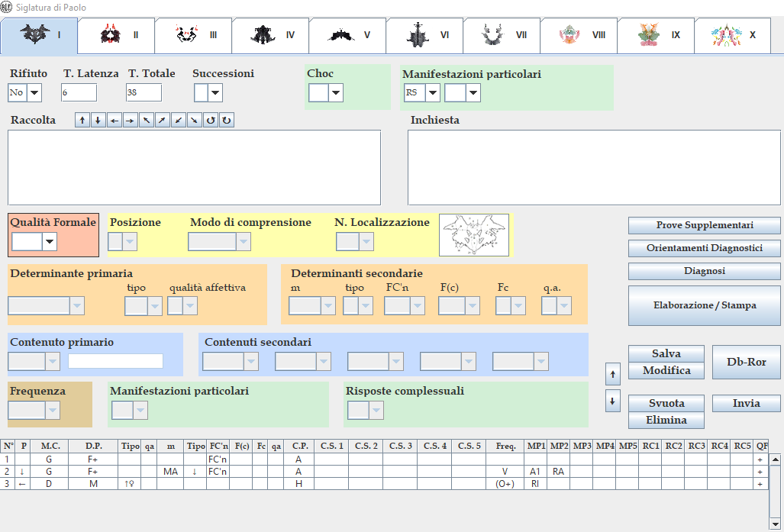Click into the Inchiesta text area
This screenshot has width=784, height=532.
(x=594, y=167)
